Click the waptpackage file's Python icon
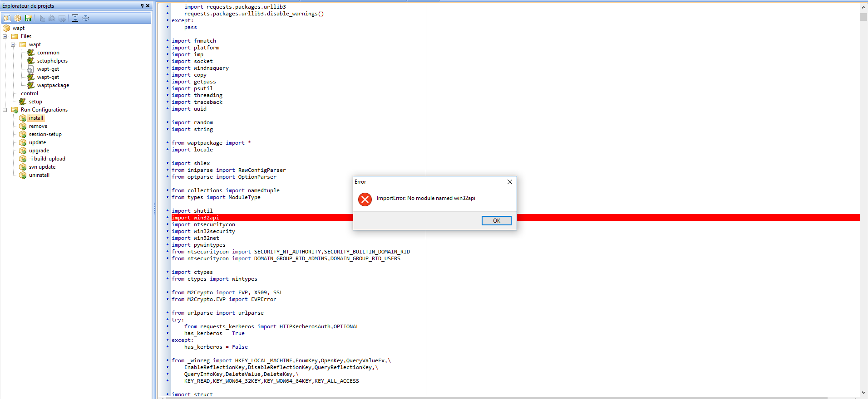Image resolution: width=868 pixels, height=399 pixels. pyautogui.click(x=31, y=85)
